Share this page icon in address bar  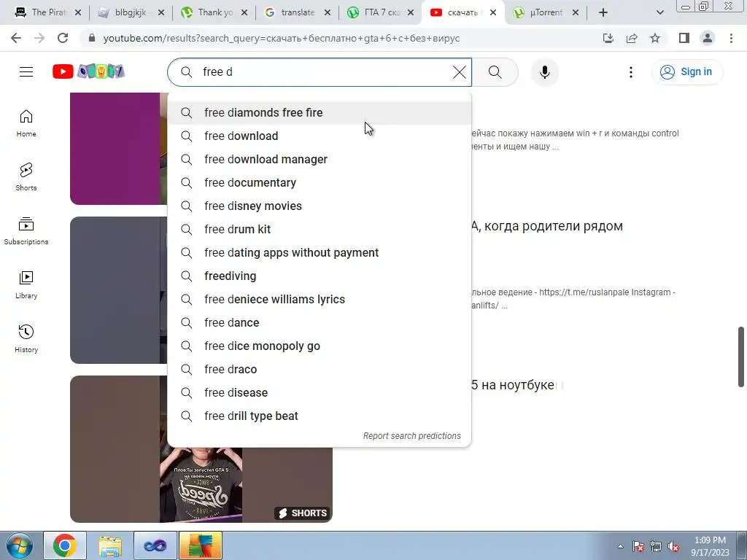click(632, 38)
